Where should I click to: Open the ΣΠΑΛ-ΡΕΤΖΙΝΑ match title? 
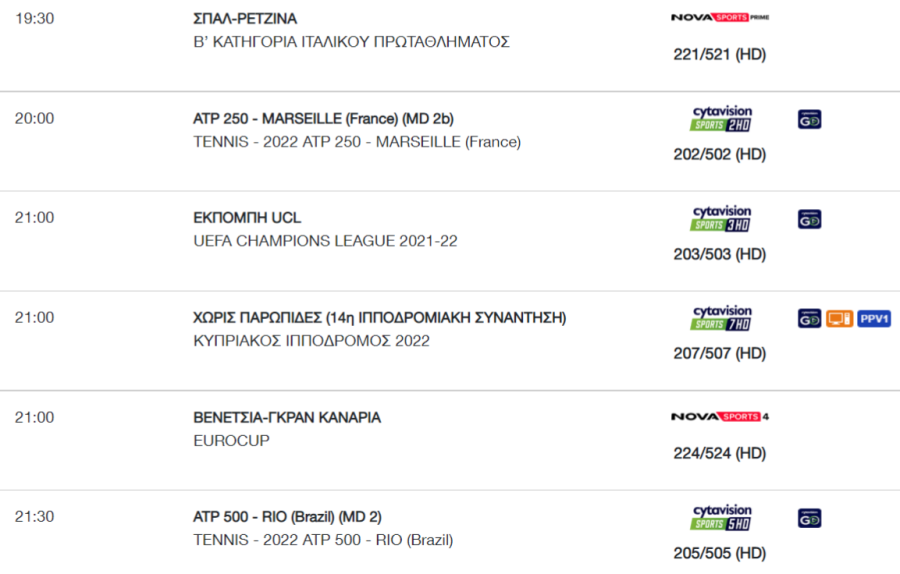pyautogui.click(x=245, y=19)
